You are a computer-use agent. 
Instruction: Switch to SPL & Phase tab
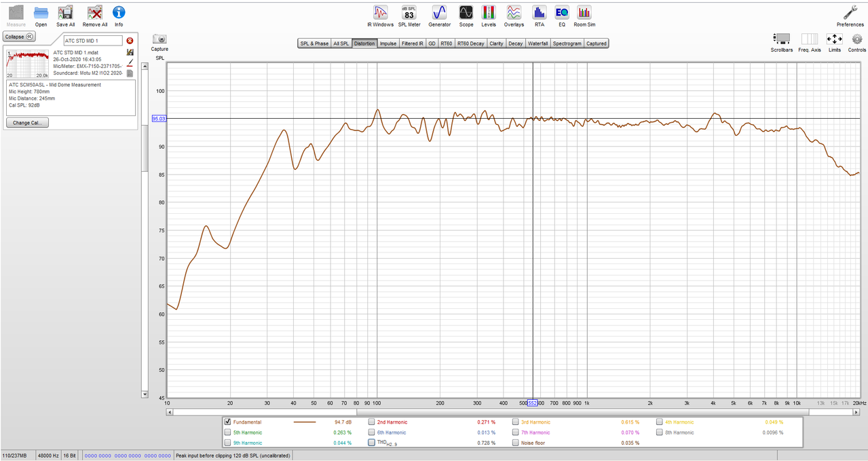click(x=314, y=43)
